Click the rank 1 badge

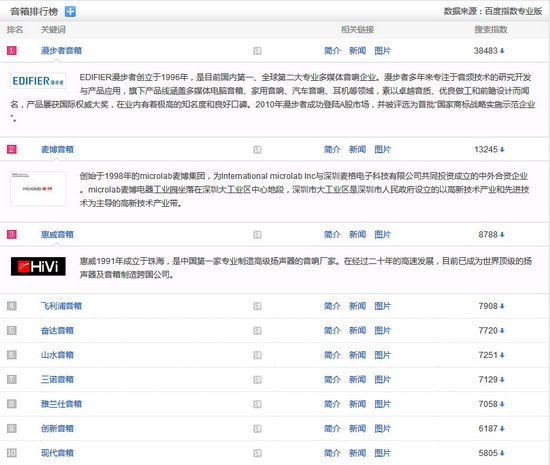pos(12,51)
